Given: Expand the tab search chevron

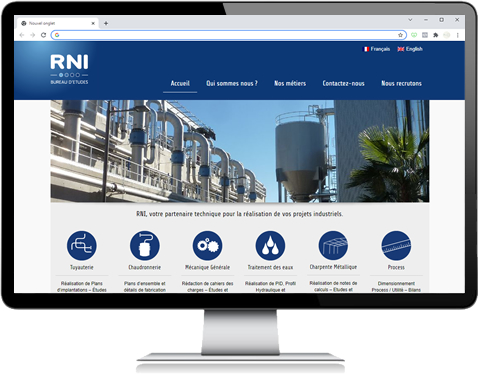Looking at the screenshot, I should (410, 20).
